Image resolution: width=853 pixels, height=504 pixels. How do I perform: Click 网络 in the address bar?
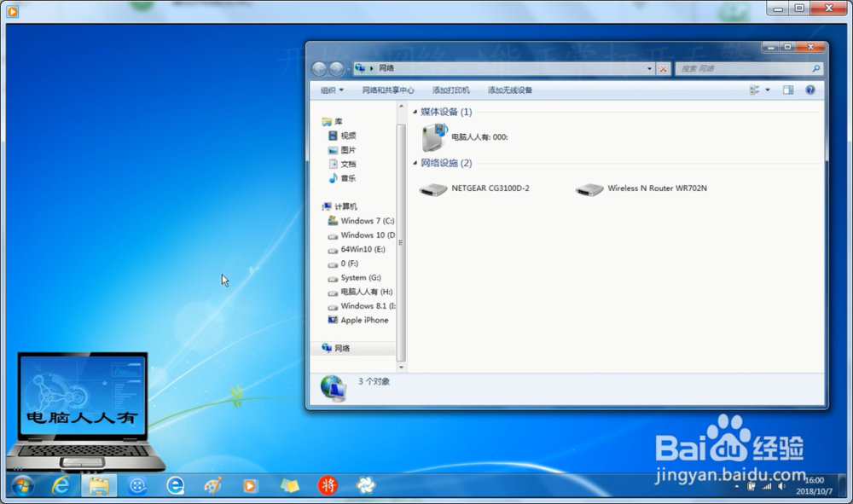click(x=386, y=68)
